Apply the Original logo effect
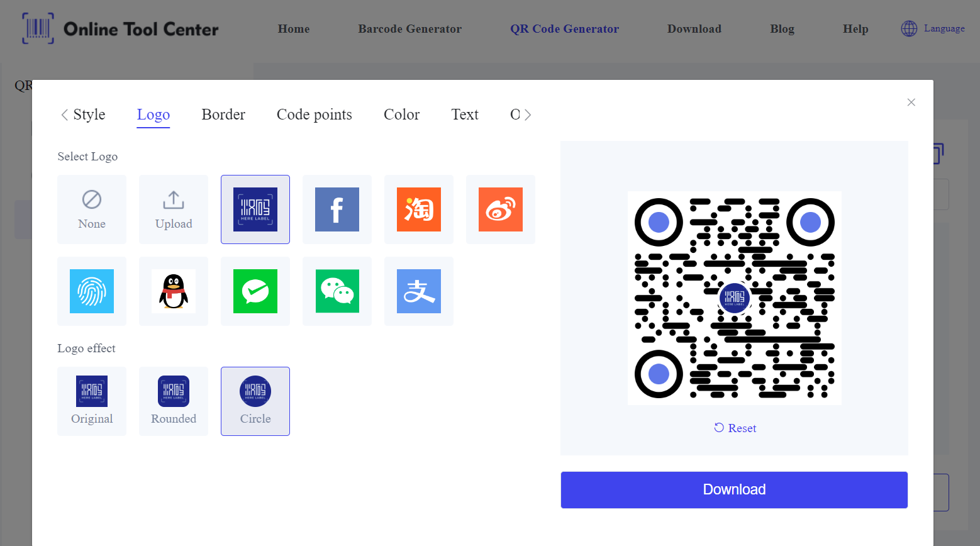 [92, 401]
